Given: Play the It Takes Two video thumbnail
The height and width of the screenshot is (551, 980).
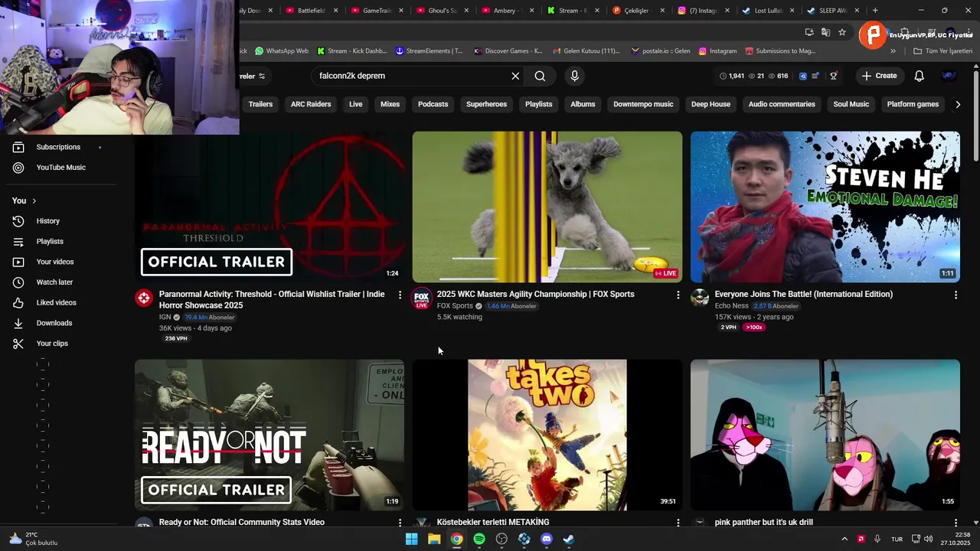Looking at the screenshot, I should [547, 435].
